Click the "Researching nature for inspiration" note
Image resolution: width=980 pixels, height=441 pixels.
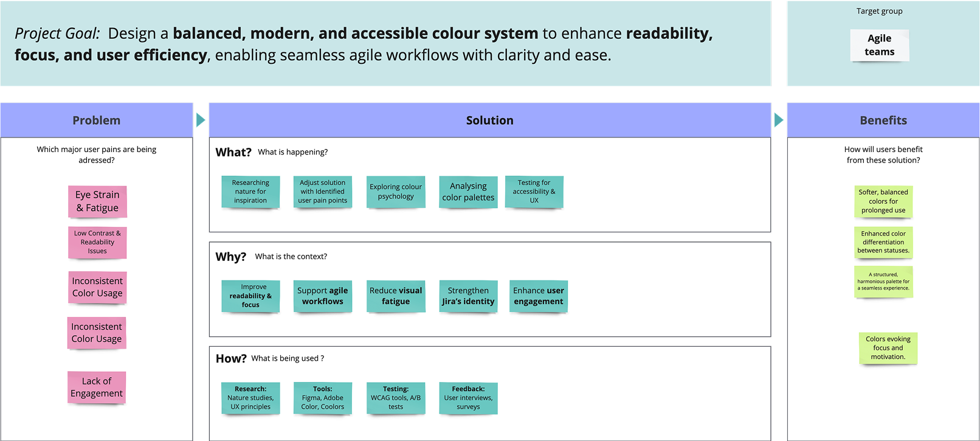(250, 192)
